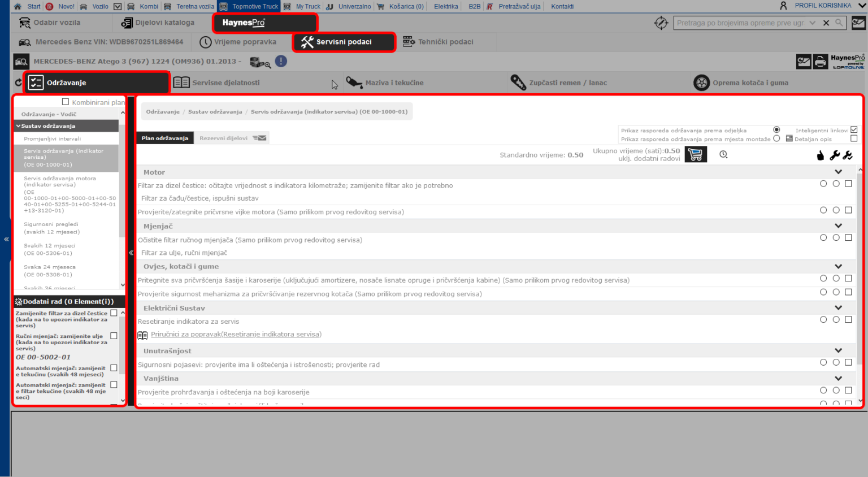
Task: Collapse the maintenance tree panel arrow
Action: pyautogui.click(x=131, y=253)
